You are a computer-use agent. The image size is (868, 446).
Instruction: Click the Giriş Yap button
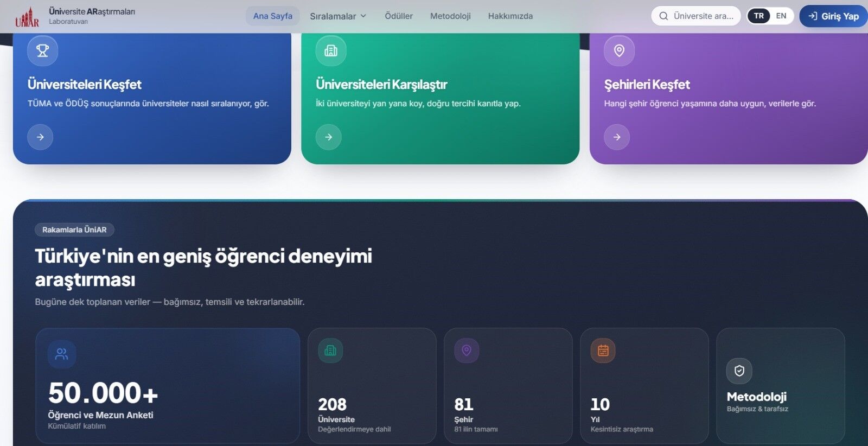click(x=834, y=16)
